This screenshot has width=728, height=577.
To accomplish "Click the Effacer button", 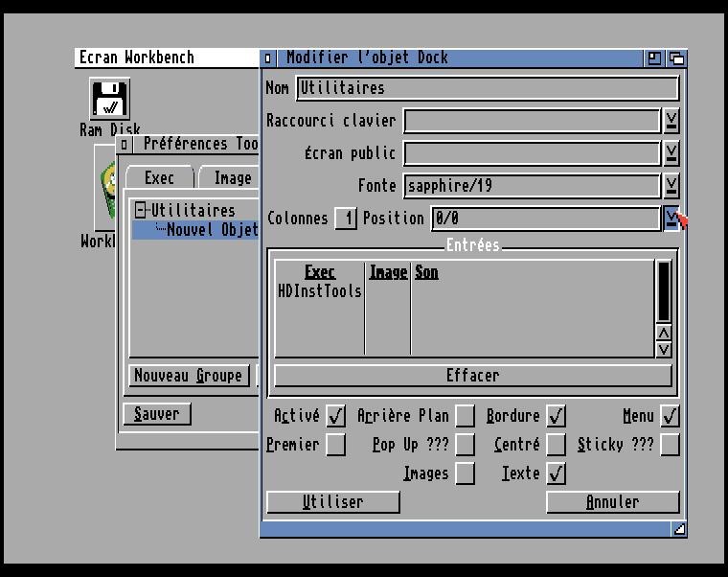I will [472, 375].
